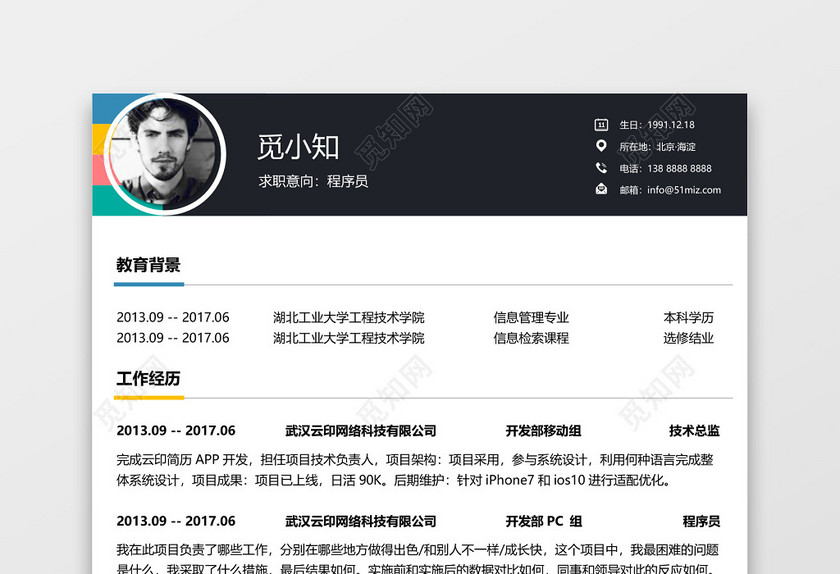Screen dimensions: 840x574
Task: Select date range beside 信息管理专业
Action: click(x=173, y=317)
